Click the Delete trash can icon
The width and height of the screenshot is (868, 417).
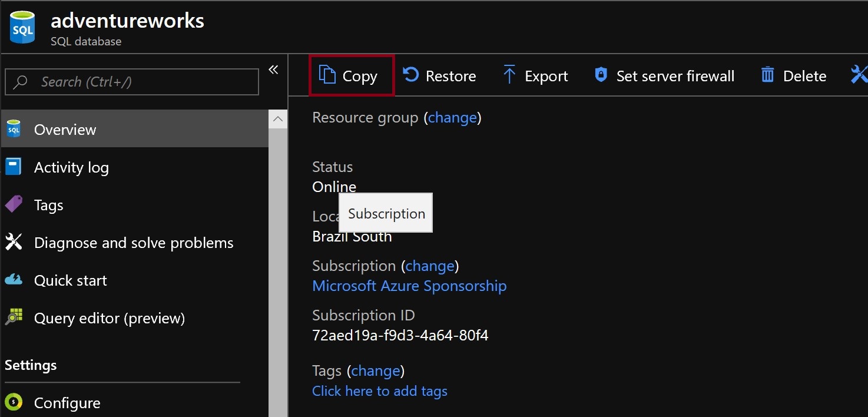click(x=767, y=75)
